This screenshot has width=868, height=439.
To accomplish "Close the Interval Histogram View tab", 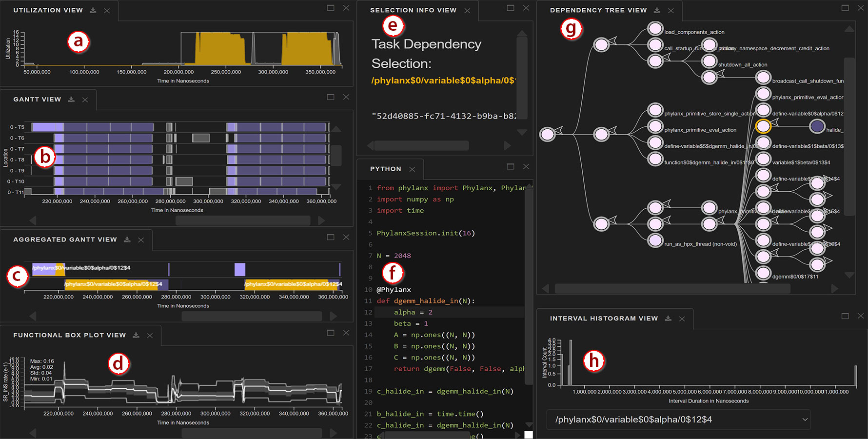I will [682, 319].
